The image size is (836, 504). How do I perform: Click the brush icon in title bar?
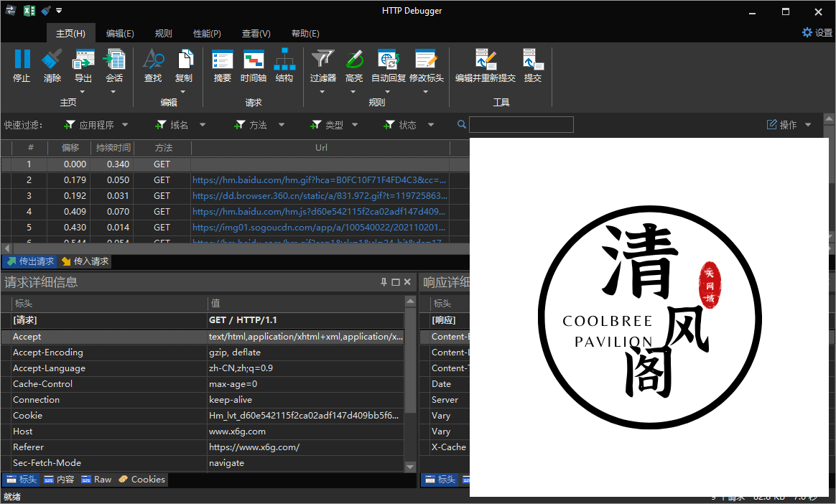click(x=46, y=11)
